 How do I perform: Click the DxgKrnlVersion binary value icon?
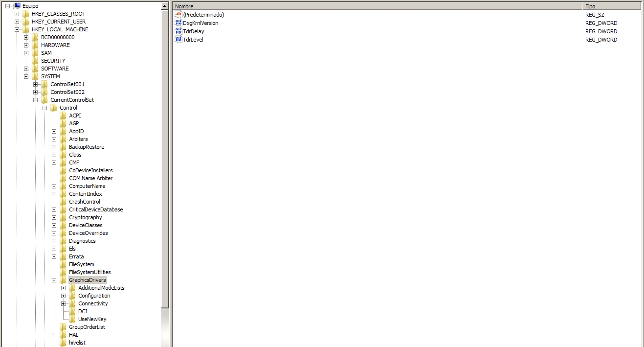tap(178, 23)
